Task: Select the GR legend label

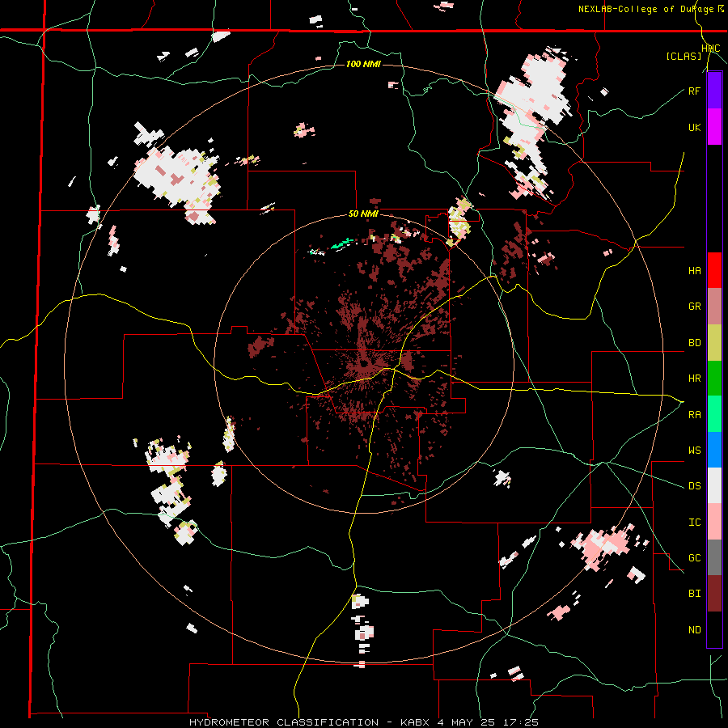Action: tap(694, 307)
